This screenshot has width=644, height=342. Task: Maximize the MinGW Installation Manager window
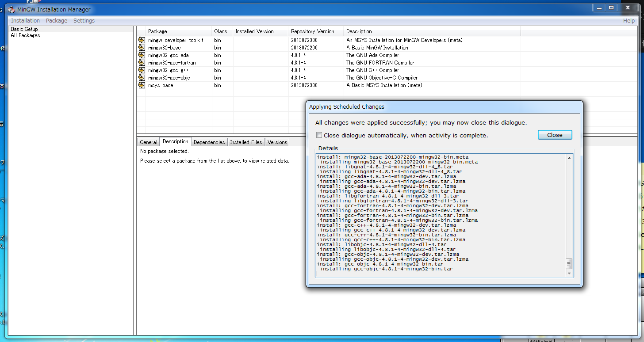pyautogui.click(x=611, y=8)
